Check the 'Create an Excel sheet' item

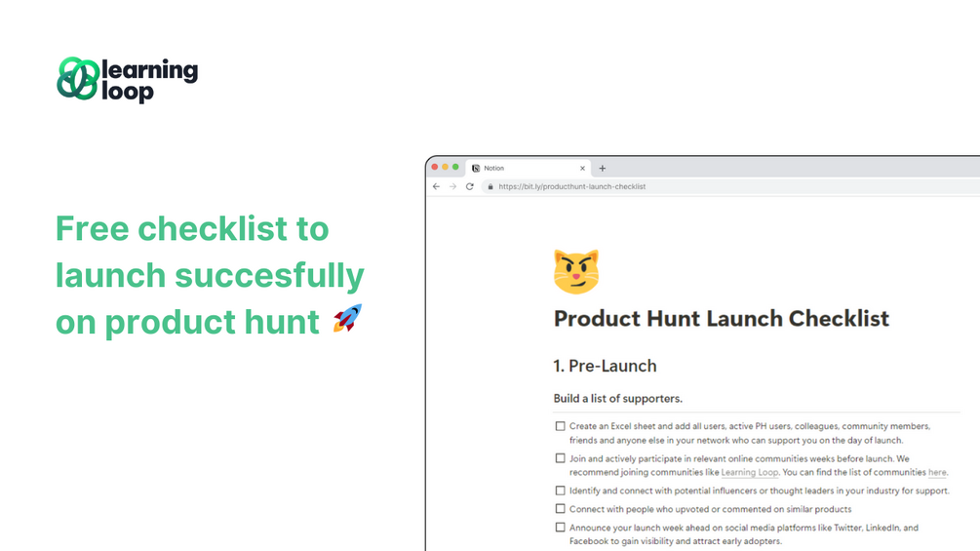tap(560, 426)
